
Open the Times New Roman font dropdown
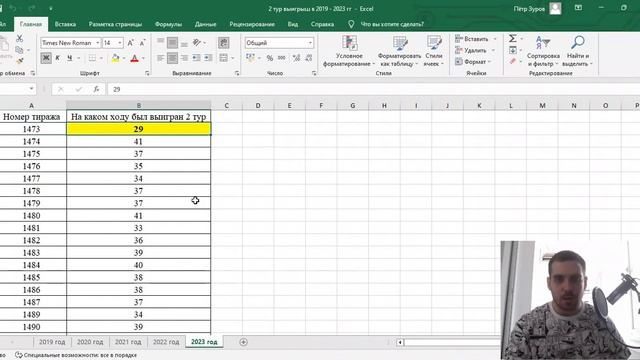point(98,43)
